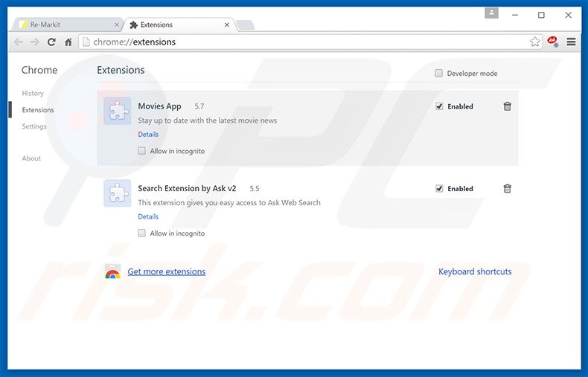Close the Re-Markit tab
This screenshot has height=377, width=588.
[x=117, y=25]
